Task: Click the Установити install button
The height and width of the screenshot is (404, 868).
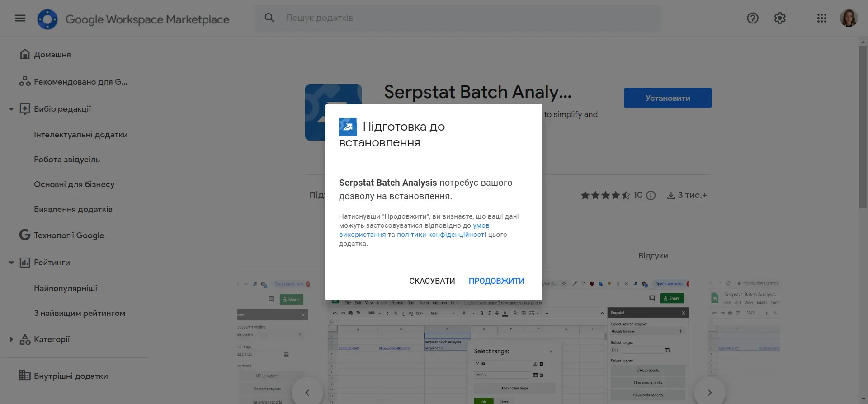Action: [x=668, y=98]
